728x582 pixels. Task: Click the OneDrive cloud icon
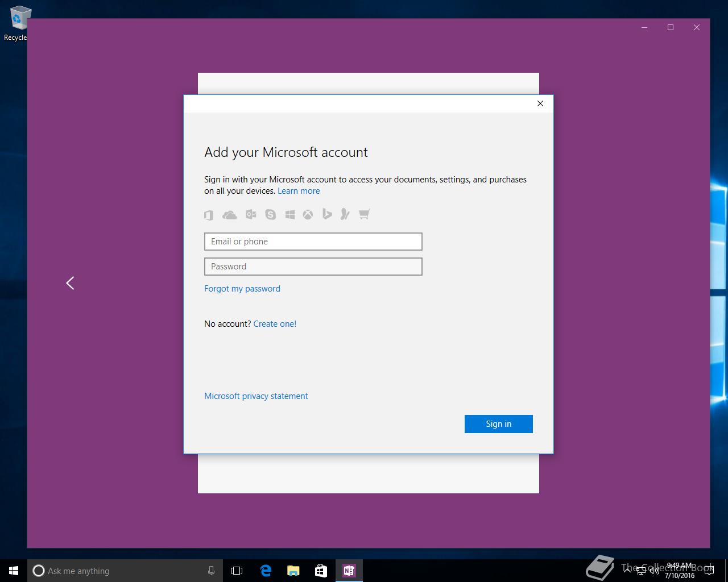coord(229,215)
